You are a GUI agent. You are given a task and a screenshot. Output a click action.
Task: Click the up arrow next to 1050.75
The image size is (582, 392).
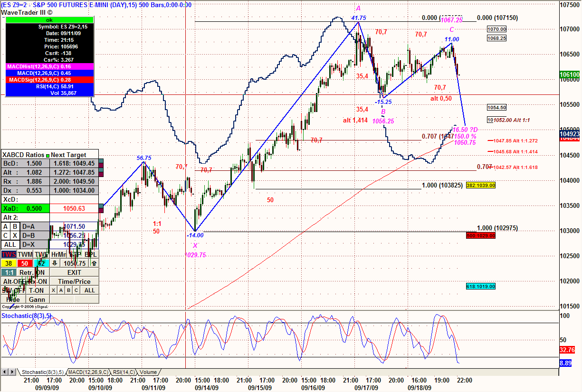[x=94, y=263]
